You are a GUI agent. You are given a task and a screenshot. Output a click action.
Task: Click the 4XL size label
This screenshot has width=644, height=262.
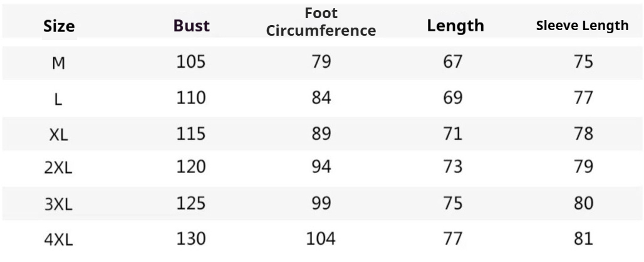(59, 239)
